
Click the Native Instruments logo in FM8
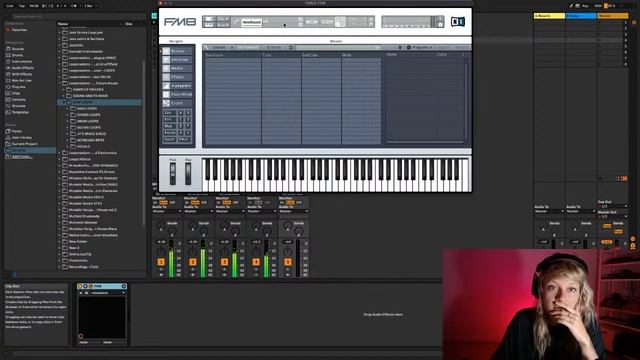(x=458, y=22)
